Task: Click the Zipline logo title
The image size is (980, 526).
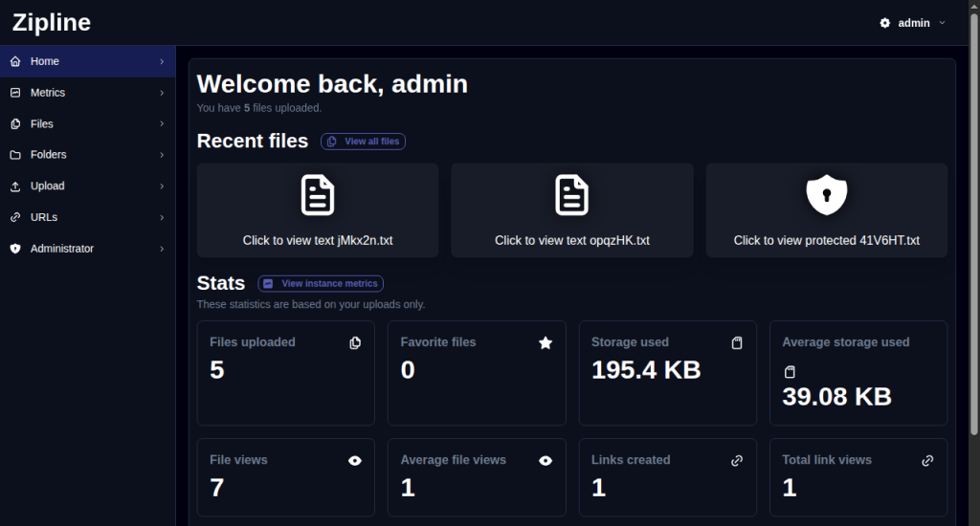Action: (x=52, y=23)
